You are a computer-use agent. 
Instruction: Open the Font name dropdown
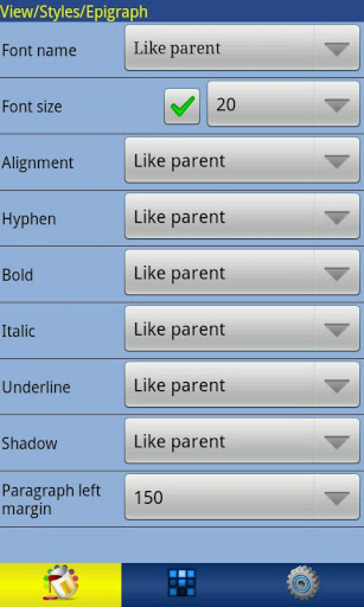242,48
